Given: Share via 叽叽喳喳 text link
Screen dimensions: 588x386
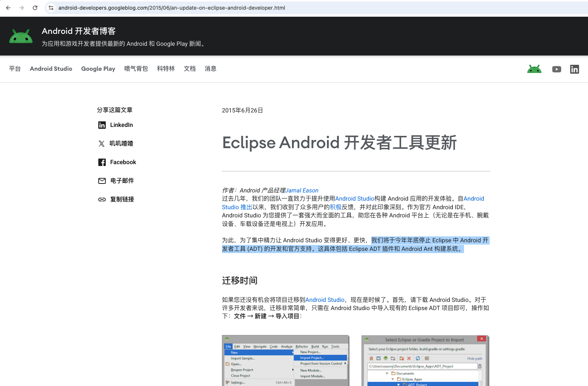Looking at the screenshot, I should pyautogui.click(x=121, y=144).
